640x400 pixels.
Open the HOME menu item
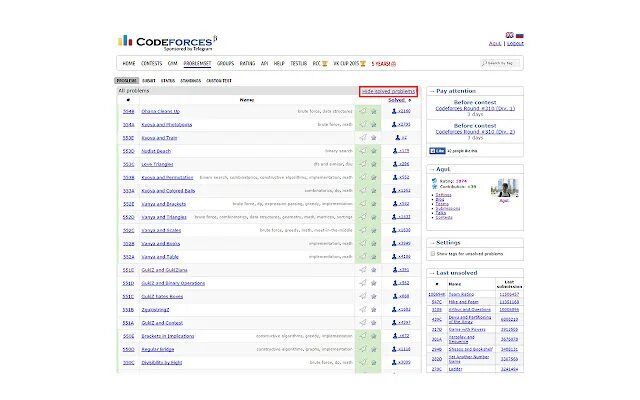(x=129, y=63)
